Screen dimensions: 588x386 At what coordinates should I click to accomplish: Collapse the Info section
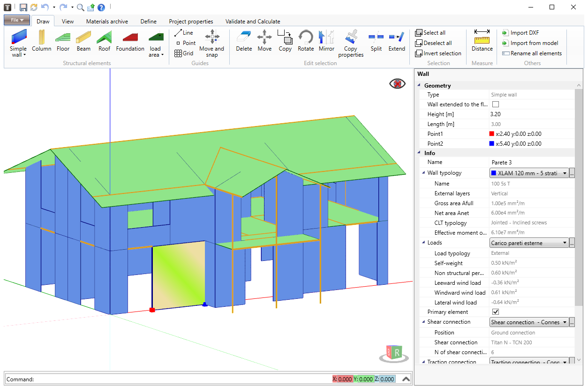419,153
